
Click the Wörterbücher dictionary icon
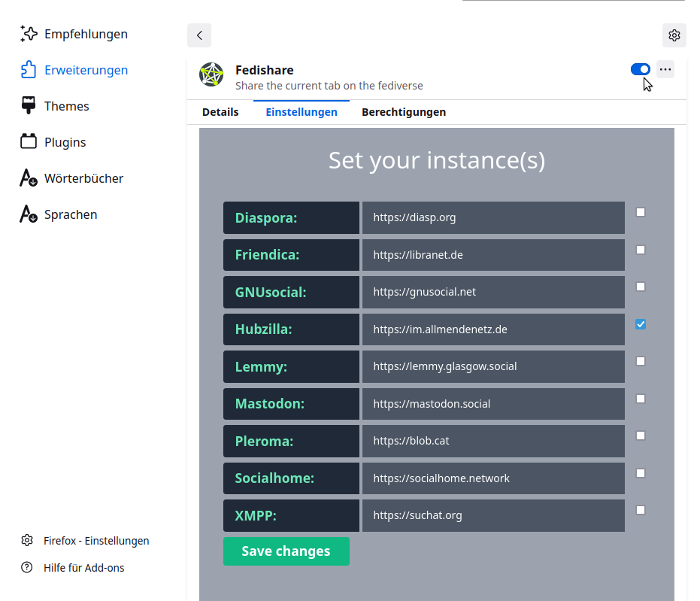click(29, 178)
